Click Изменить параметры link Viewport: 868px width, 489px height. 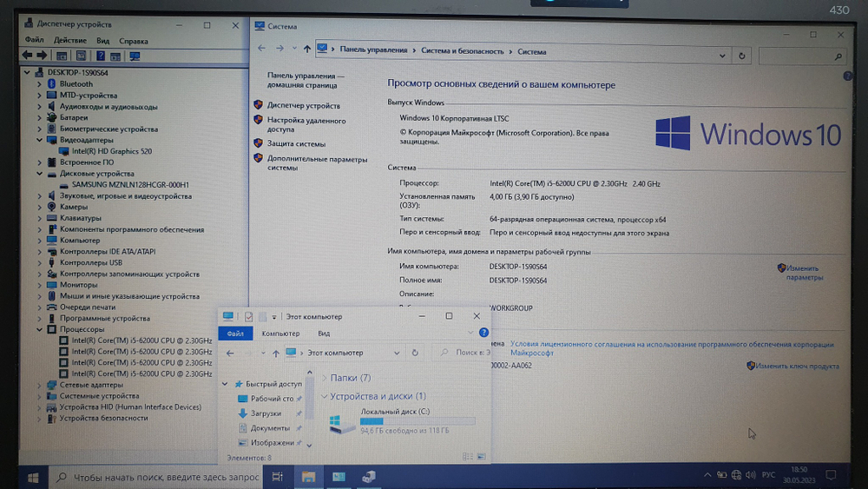[x=805, y=273]
